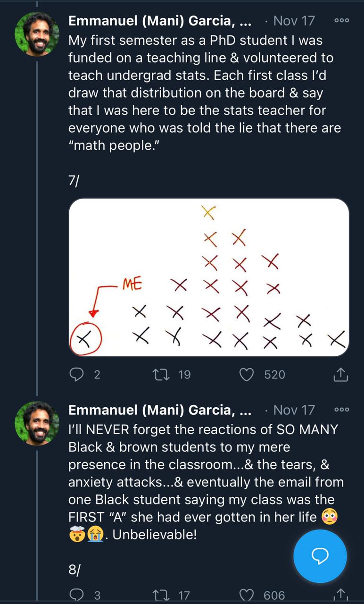Share the tweet numbered 8/
The height and width of the screenshot is (604, 364).
[x=340, y=595]
